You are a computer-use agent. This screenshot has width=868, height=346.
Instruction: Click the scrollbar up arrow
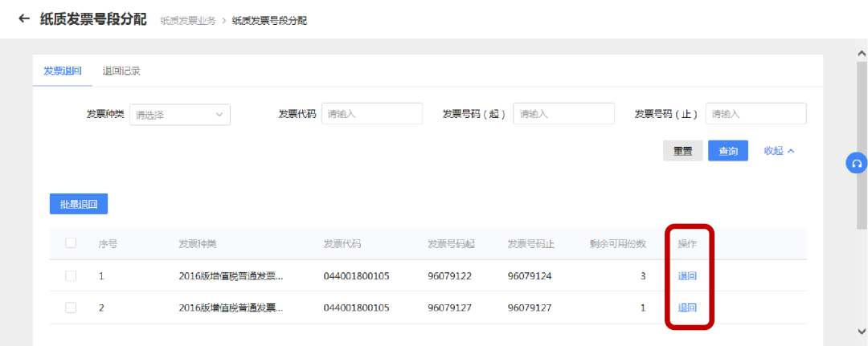(x=862, y=53)
